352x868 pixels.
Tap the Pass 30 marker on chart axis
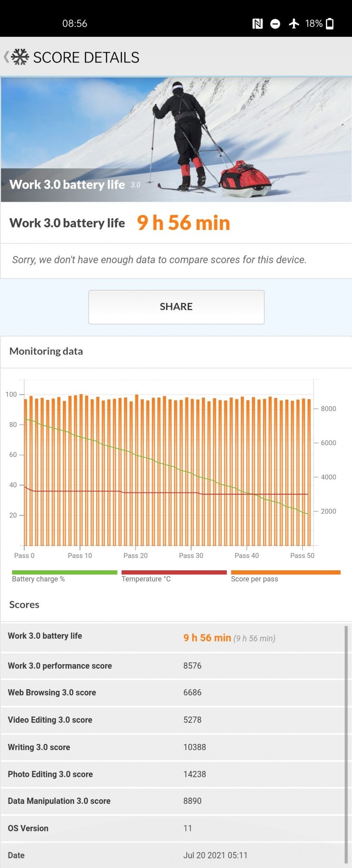click(191, 556)
